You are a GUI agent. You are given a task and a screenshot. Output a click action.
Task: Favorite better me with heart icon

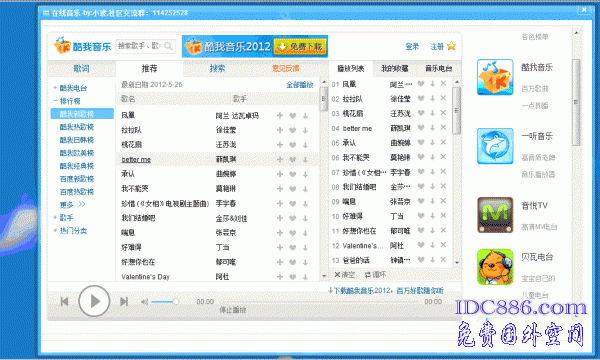pyautogui.click(x=293, y=160)
